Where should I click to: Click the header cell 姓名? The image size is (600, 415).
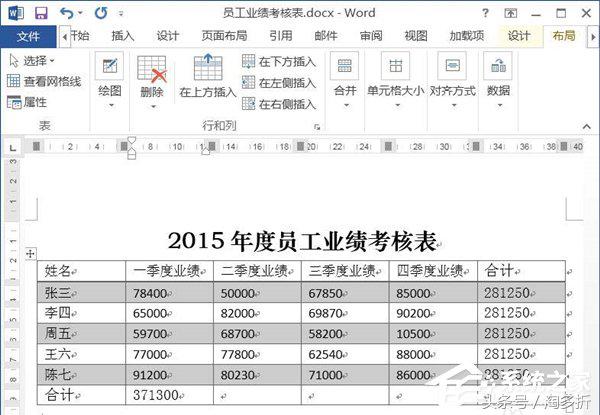(x=82, y=271)
